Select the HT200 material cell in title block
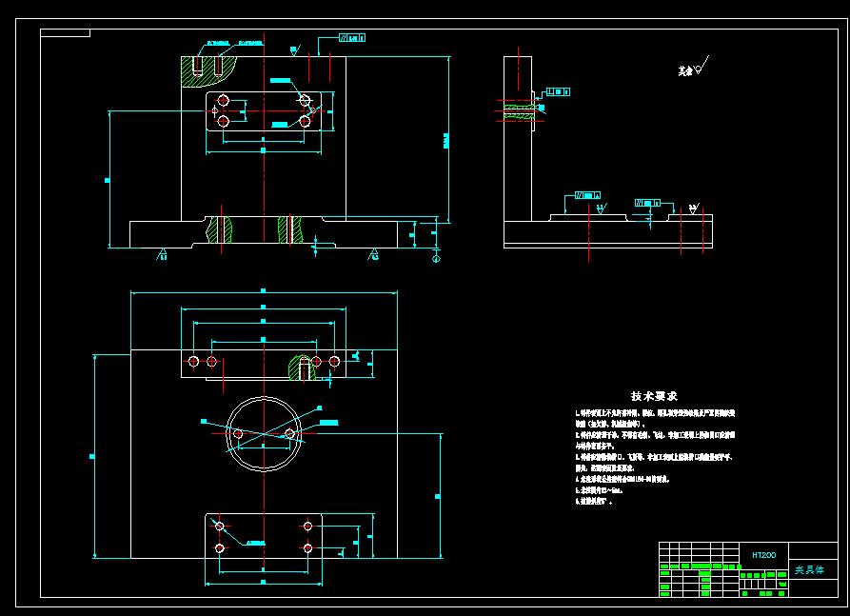This screenshot has height=616, width=850. [x=763, y=555]
